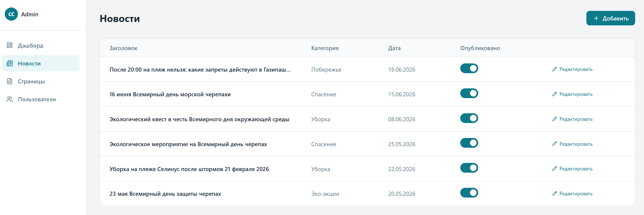
Task: Click the Admin user name
Action: click(x=30, y=14)
